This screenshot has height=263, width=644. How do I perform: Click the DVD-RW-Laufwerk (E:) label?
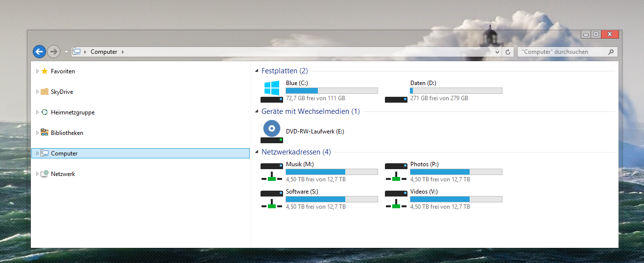point(315,131)
